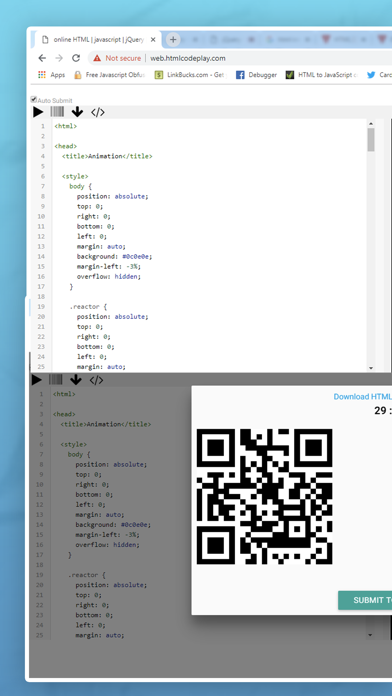Click the Download HTML link in the popup

(363, 397)
